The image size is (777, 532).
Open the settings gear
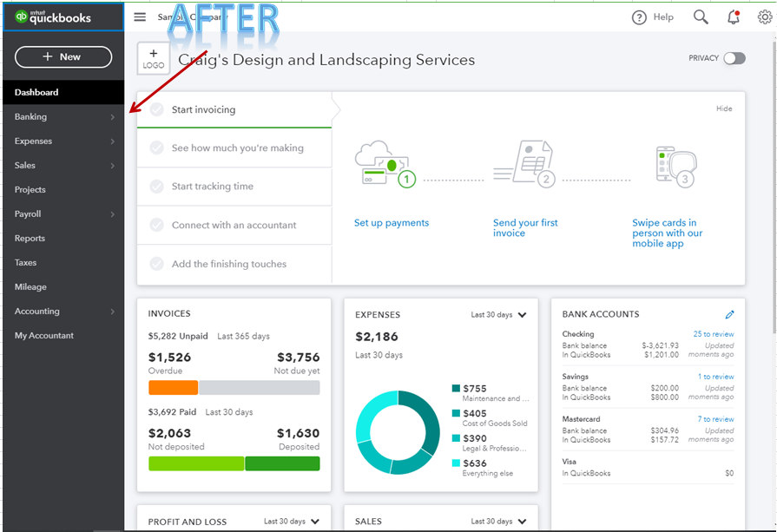click(x=765, y=17)
